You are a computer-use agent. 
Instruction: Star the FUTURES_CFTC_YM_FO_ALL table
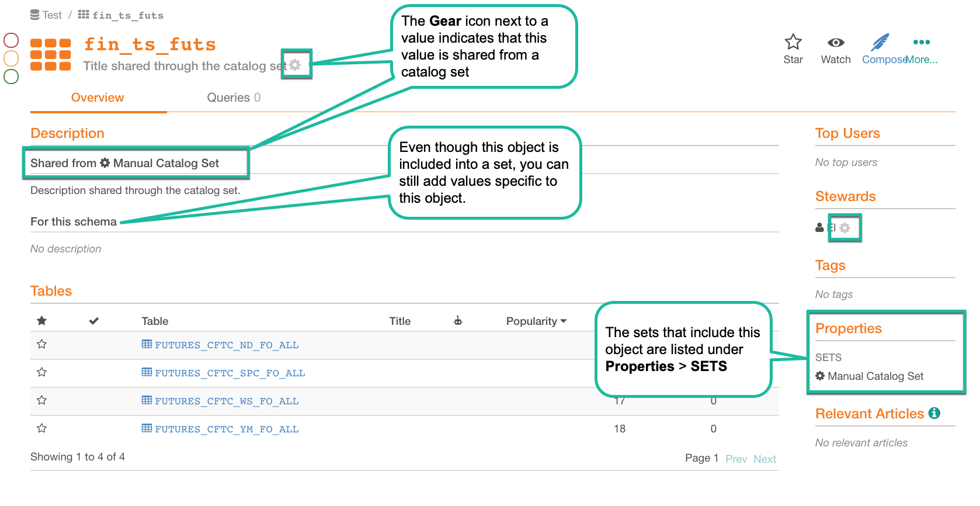[41, 428]
